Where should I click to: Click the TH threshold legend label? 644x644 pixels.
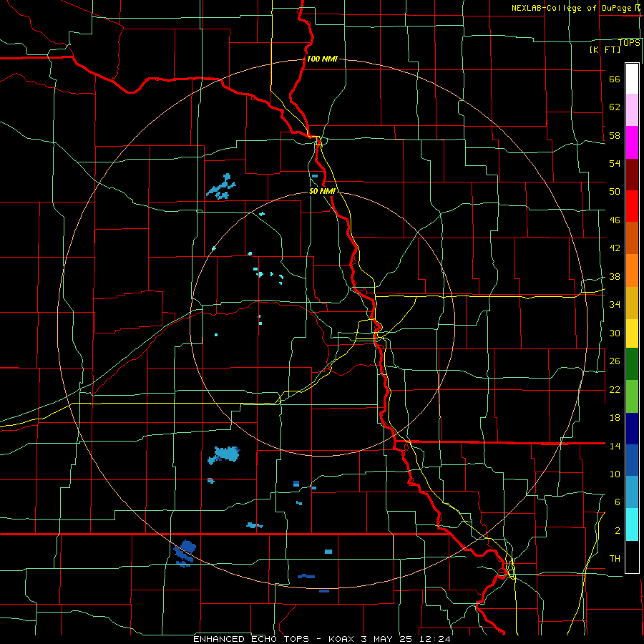coord(615,559)
